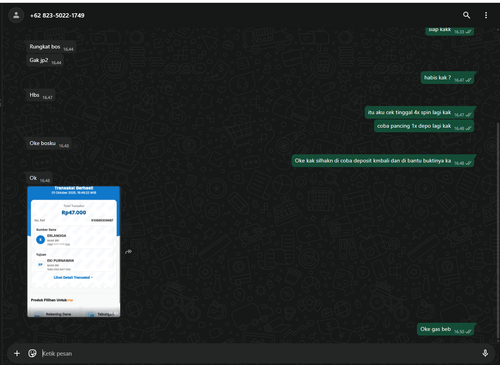Image resolution: width=500 pixels, height=365 pixels.
Task: Open the emoji and sticker picker
Action: pyautogui.click(x=32, y=353)
